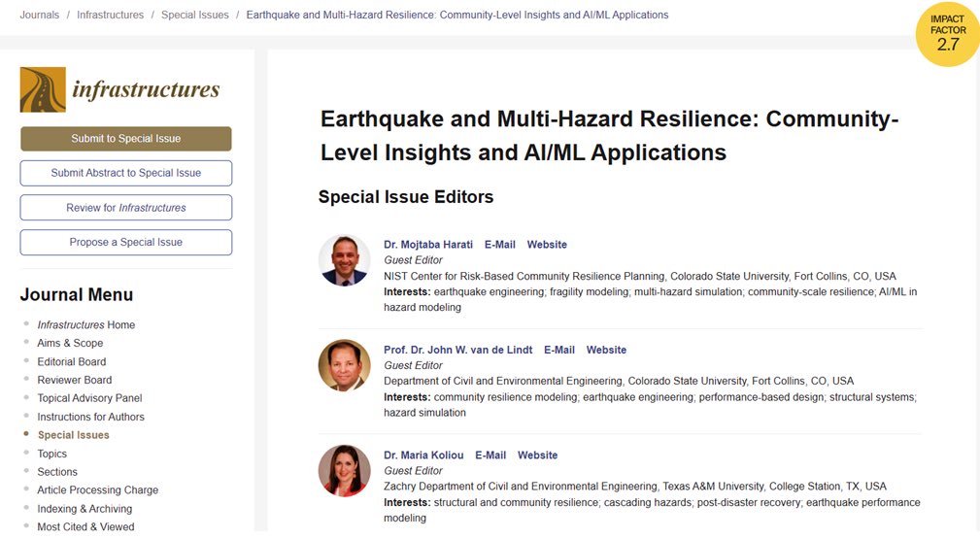
Task: Open the Special Issues breadcrumb link
Action: pos(195,15)
